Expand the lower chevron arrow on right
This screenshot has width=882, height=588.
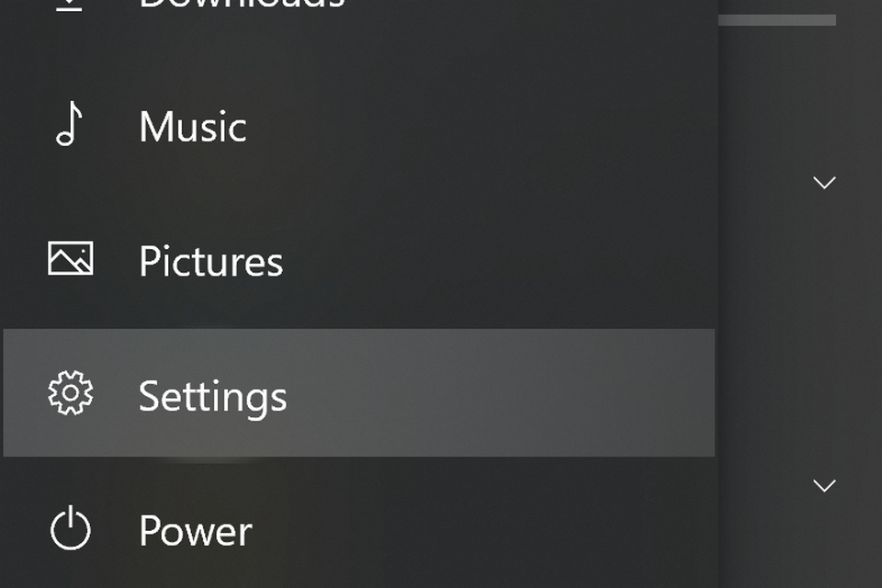824,484
